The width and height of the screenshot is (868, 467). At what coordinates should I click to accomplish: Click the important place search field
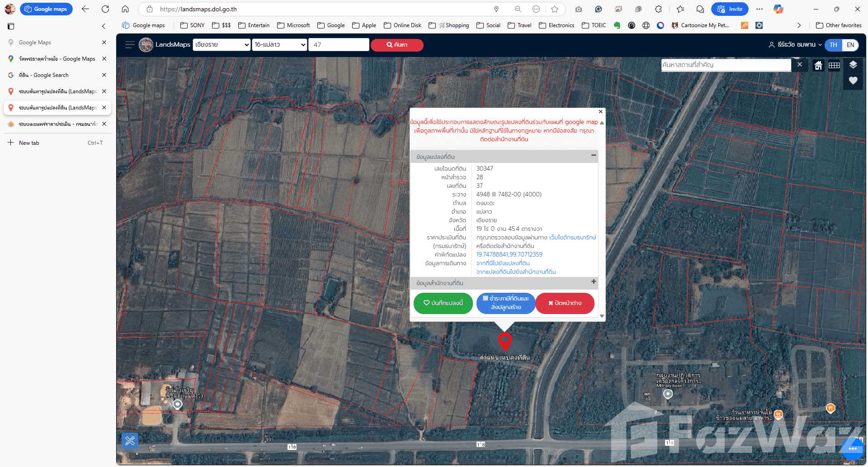(x=726, y=65)
